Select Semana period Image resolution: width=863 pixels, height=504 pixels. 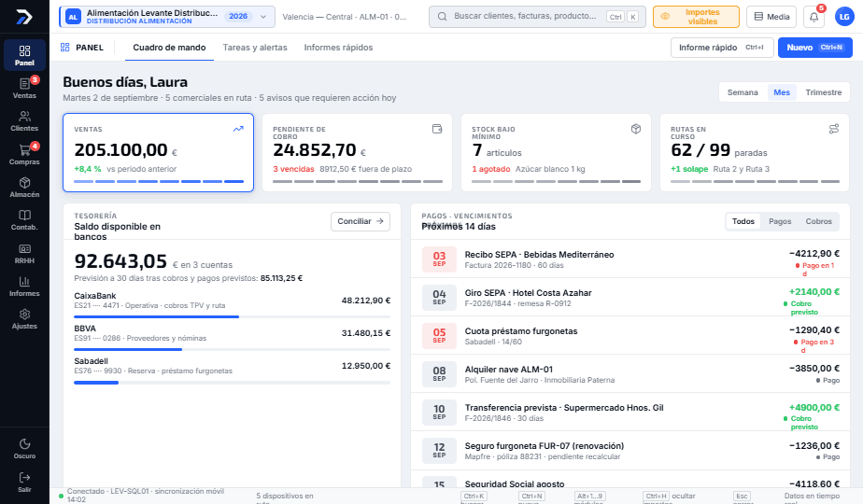(743, 92)
